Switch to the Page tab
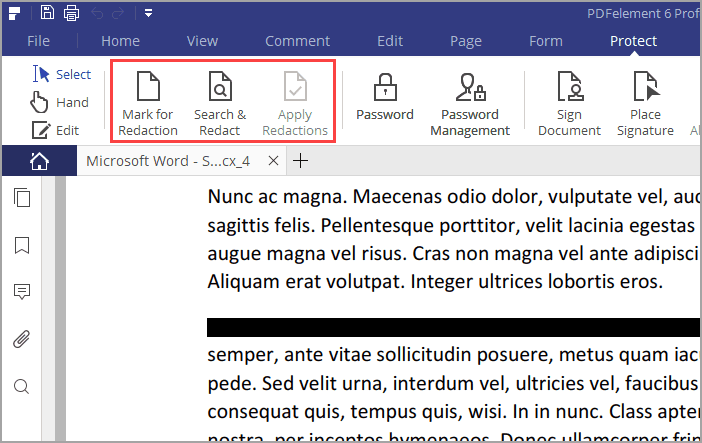The height and width of the screenshot is (443, 702). pyautogui.click(x=466, y=41)
